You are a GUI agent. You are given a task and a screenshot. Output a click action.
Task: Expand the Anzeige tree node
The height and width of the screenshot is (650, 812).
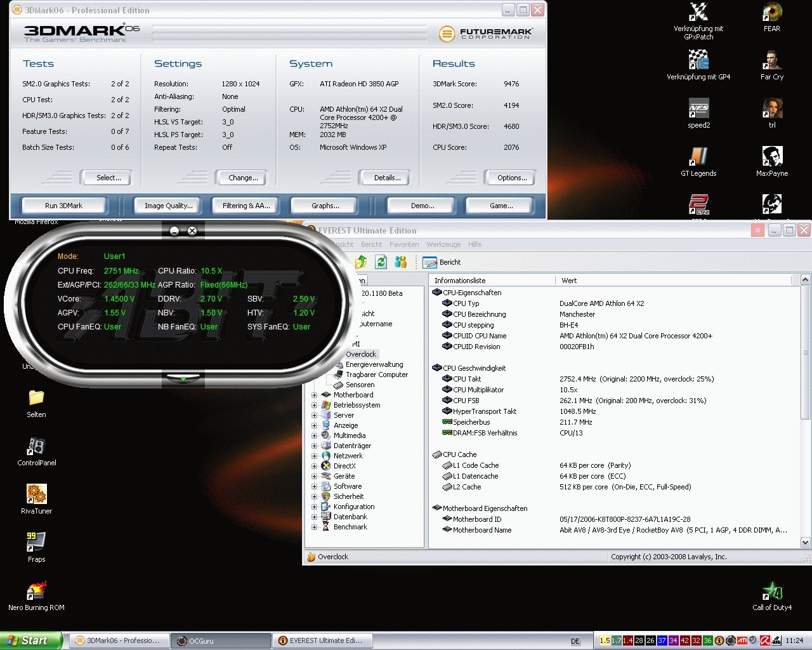coord(314,425)
